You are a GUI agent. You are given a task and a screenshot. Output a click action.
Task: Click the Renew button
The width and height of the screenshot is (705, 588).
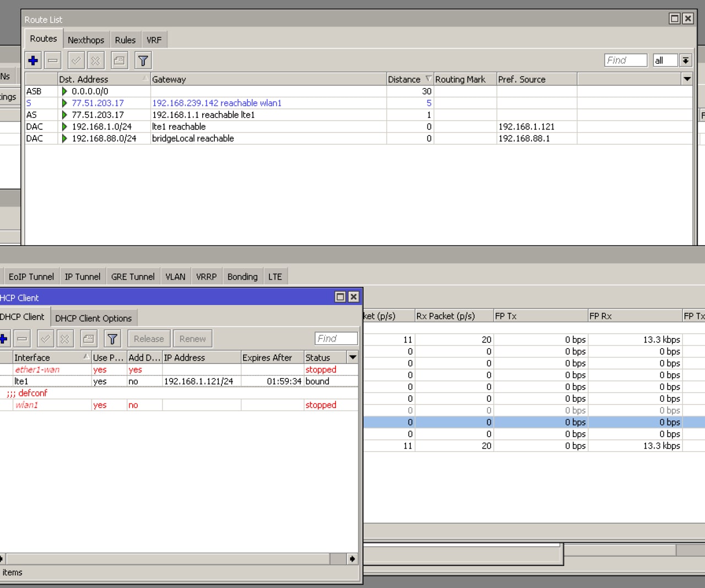(193, 339)
